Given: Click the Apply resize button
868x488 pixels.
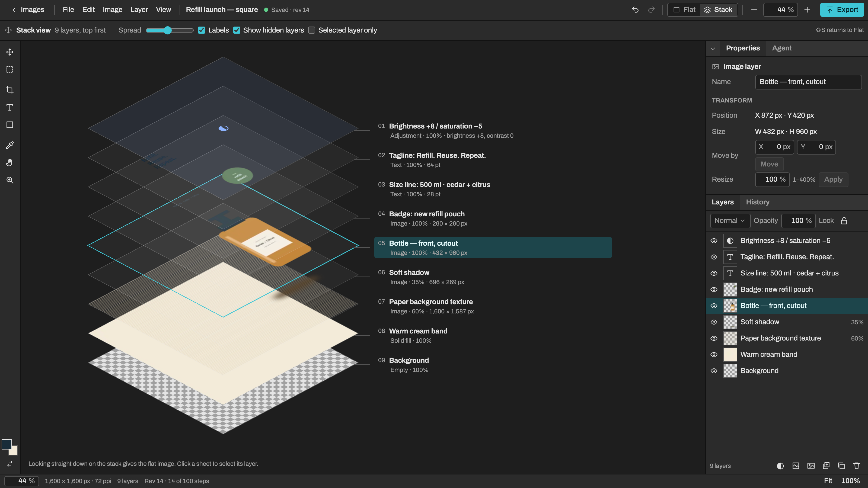Looking at the screenshot, I should coord(834,179).
